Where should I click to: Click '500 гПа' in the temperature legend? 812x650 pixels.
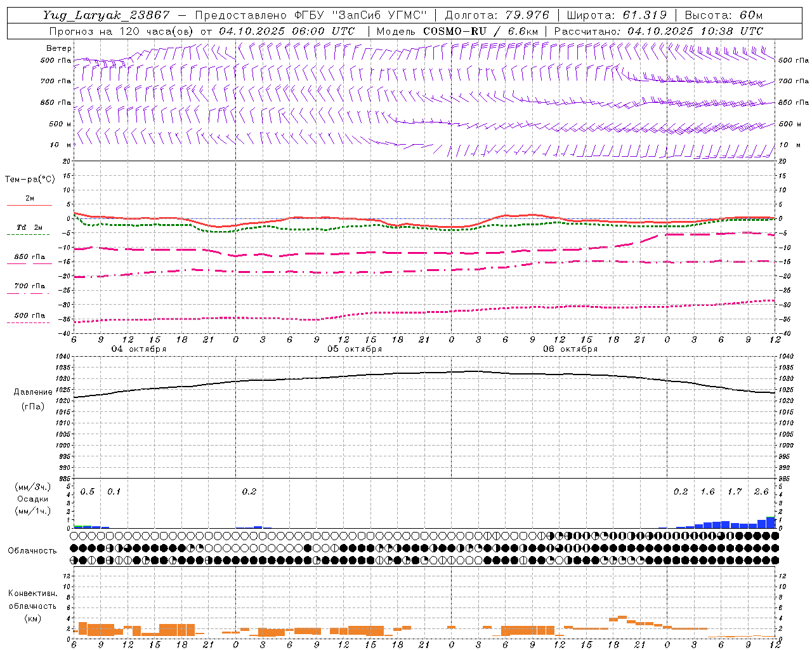coord(30,315)
